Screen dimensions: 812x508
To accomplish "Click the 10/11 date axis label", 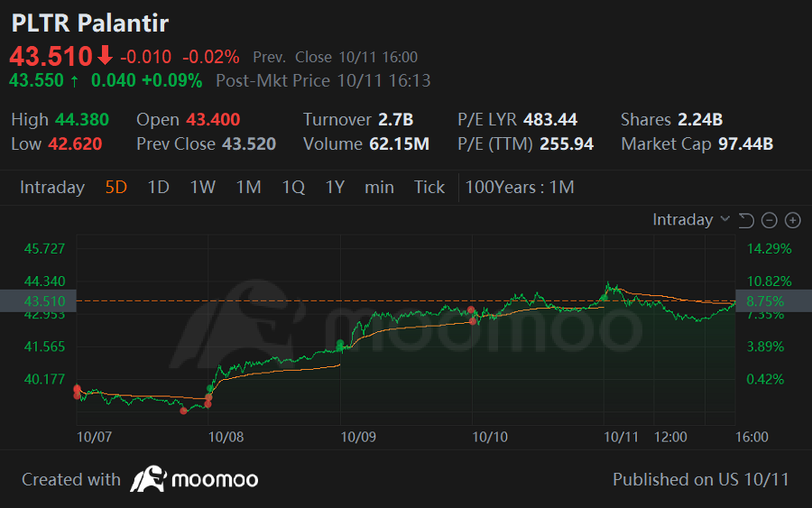I will (621, 437).
